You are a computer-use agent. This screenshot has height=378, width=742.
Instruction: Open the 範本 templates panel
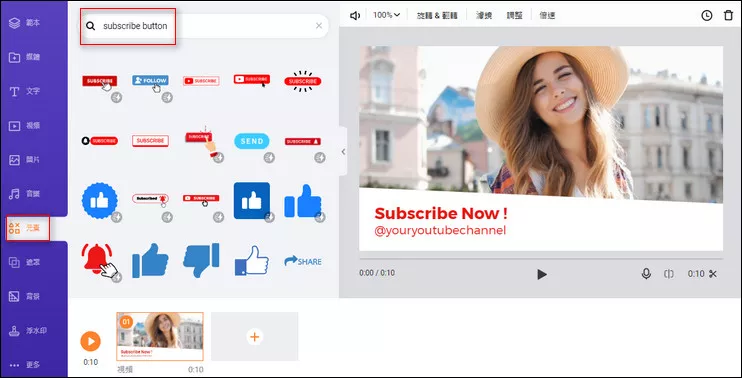pos(24,23)
